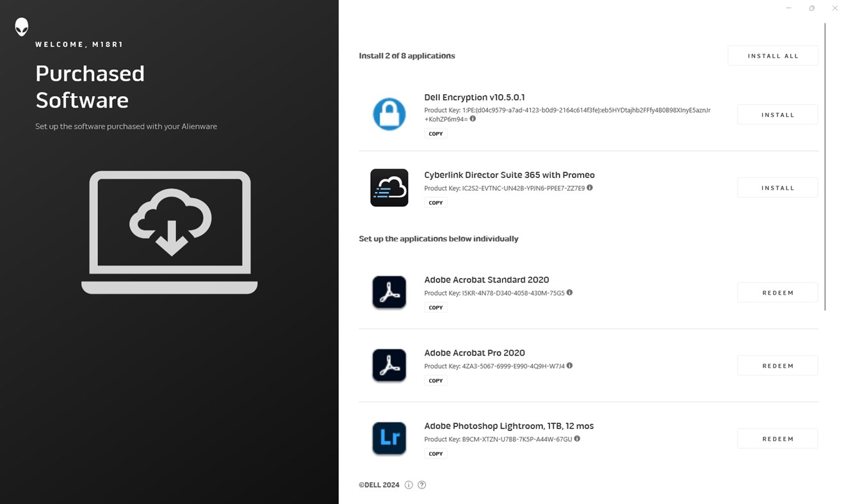Click 'Set up the software purchased with your Alienware'
This screenshot has width=846, height=504.
(126, 127)
